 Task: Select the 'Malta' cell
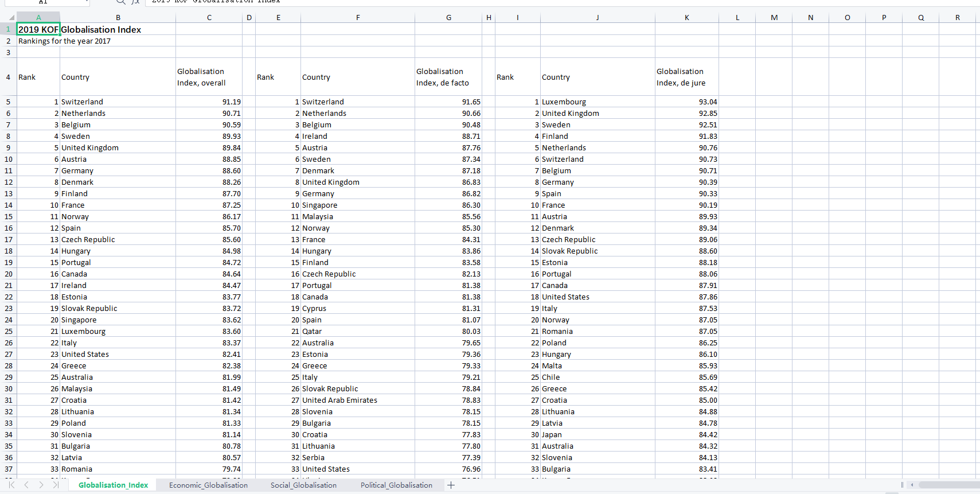pos(598,365)
